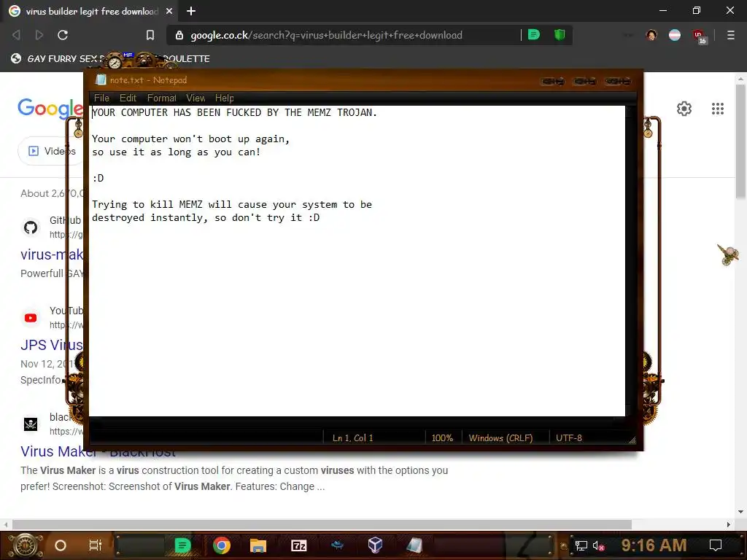Click the line 'so use it as long as you can!'
This screenshot has width=747, height=560.
[x=177, y=152]
